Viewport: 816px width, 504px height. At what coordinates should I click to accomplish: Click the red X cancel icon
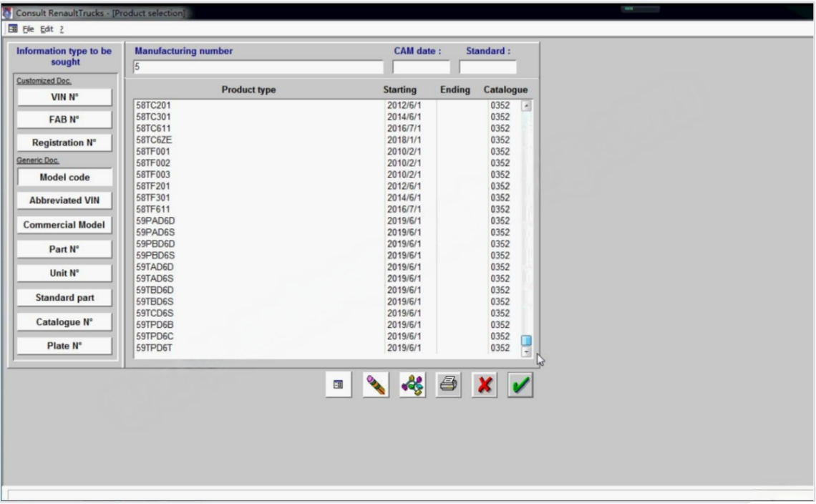(x=484, y=385)
